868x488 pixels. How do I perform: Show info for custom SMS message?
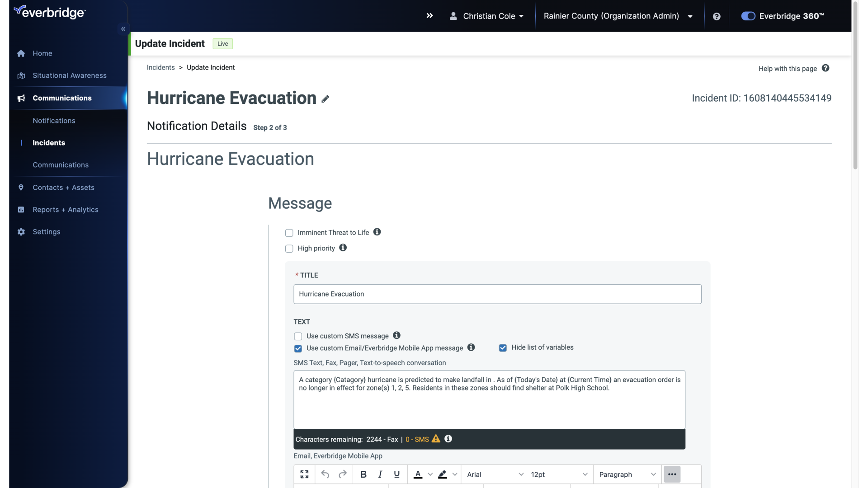click(x=396, y=335)
